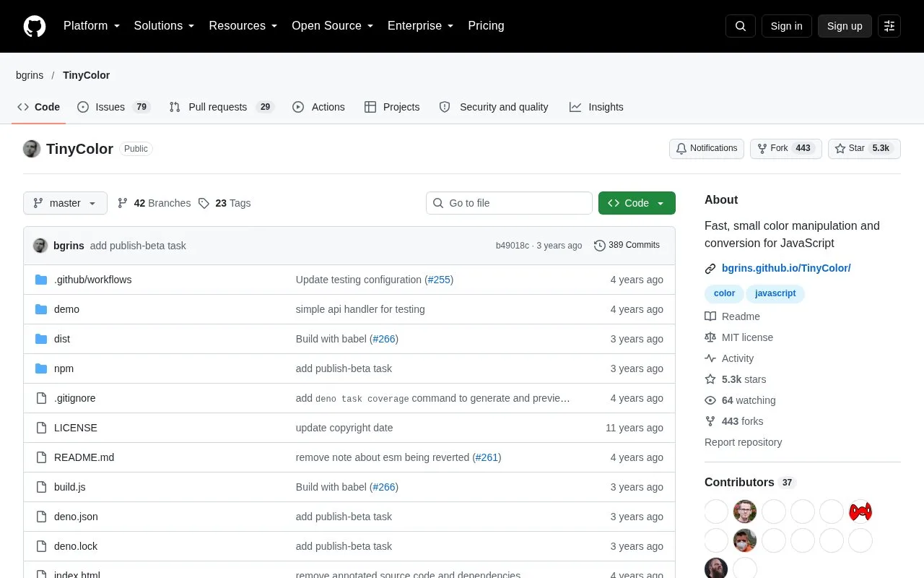Click the folder icon for dist
The width and height of the screenshot is (924, 578).
(x=41, y=339)
